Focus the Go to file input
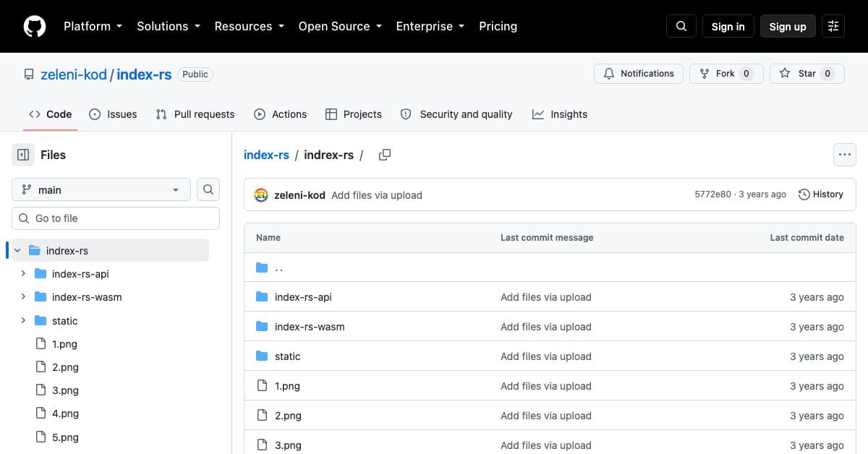Viewport: 868px width, 454px height. click(116, 218)
